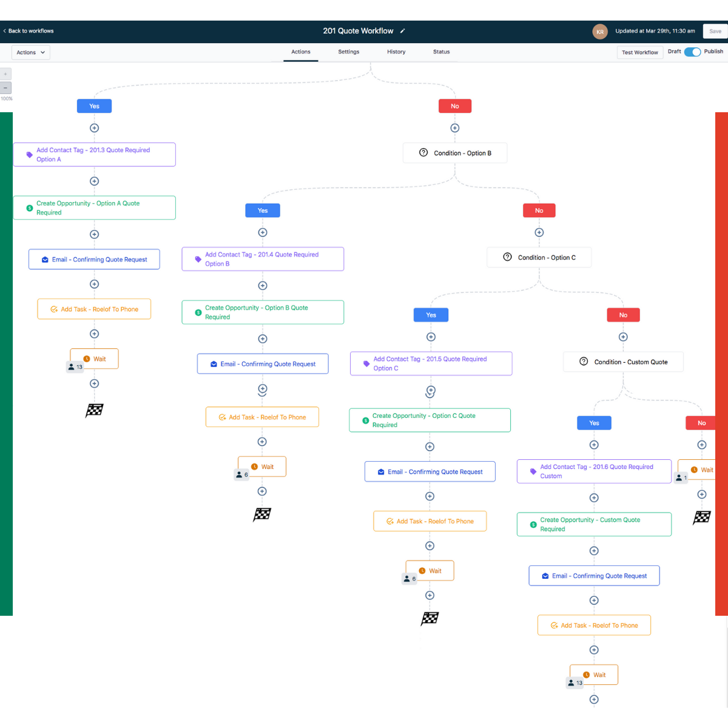The height and width of the screenshot is (728, 728).
Task: Select the Condition - Option B node
Action: click(x=455, y=152)
